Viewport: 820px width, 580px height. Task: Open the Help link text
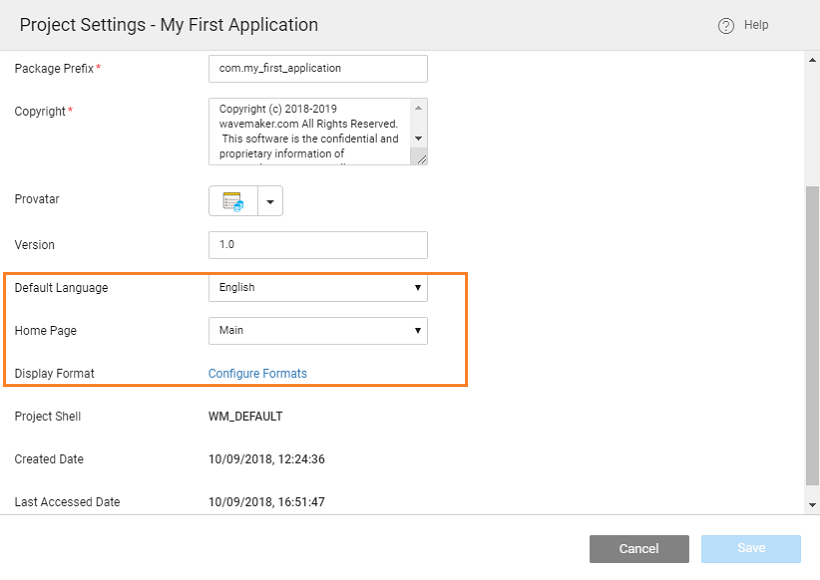756,25
